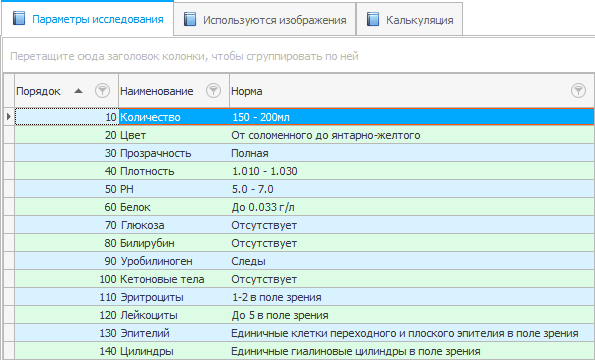Viewport: 595px width, 360px height.
Task: Select the Белок row name
Action: [135, 207]
